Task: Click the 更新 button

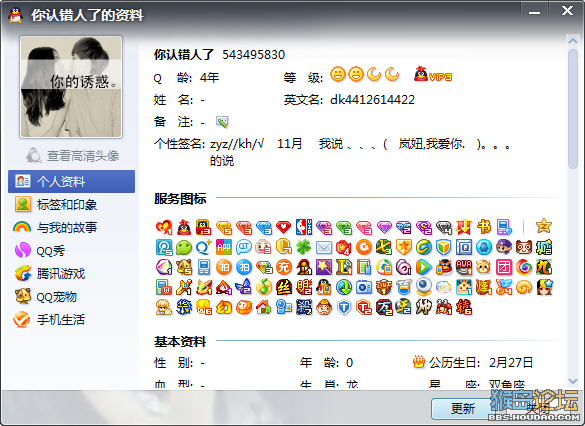Action: tap(463, 408)
